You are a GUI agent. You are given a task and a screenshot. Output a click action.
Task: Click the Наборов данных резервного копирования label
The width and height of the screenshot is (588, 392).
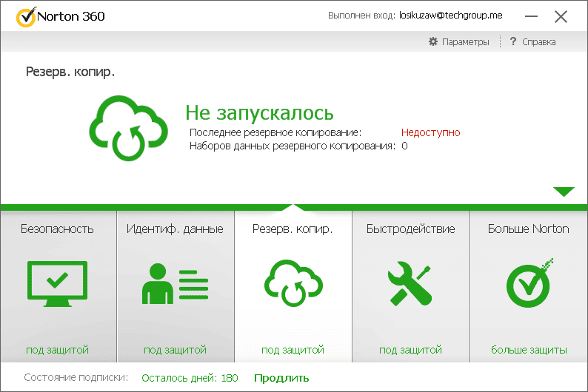293,146
